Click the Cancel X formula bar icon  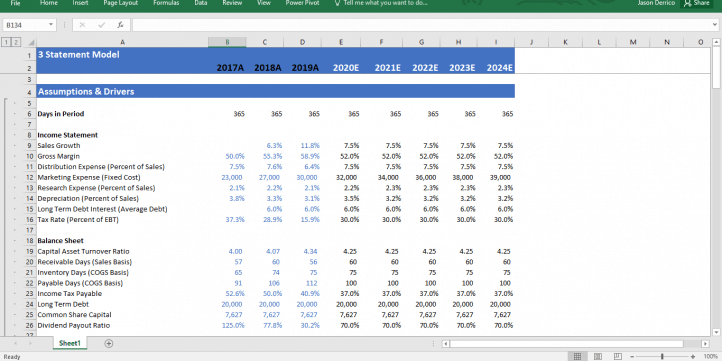click(82, 25)
